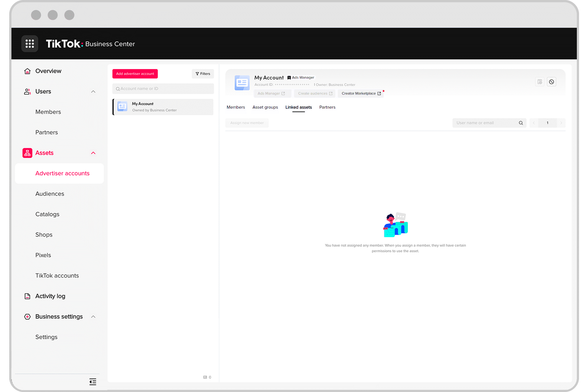588x392 pixels.
Task: Switch to the Partners tab
Action: (x=327, y=107)
